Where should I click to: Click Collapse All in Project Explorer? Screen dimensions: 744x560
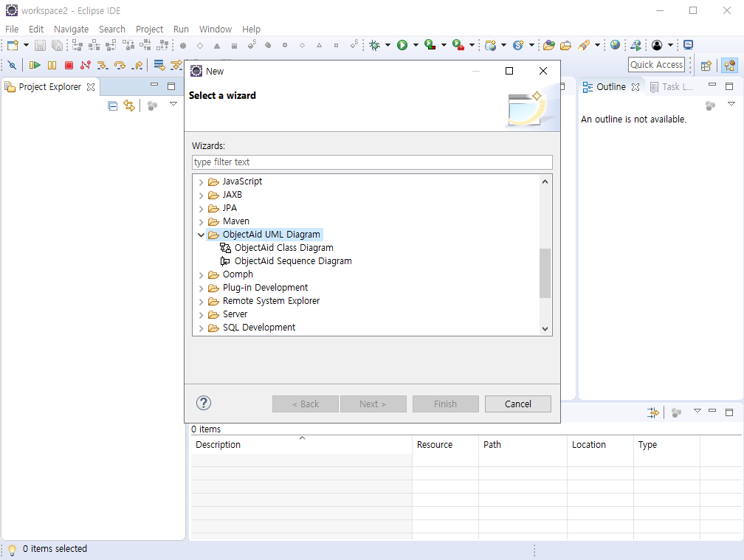point(112,106)
